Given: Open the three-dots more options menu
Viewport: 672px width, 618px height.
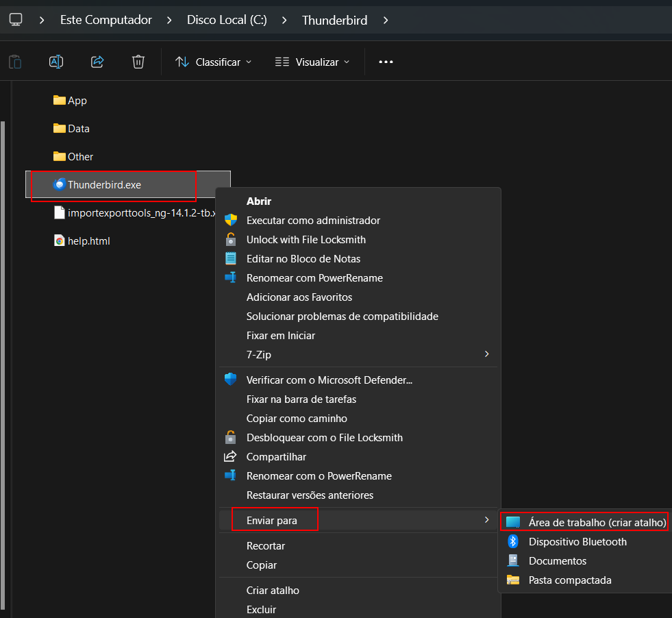Looking at the screenshot, I should [386, 62].
